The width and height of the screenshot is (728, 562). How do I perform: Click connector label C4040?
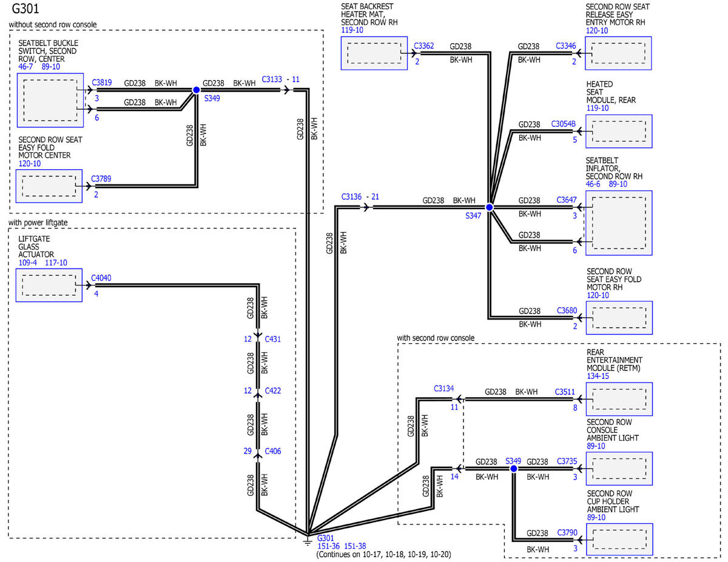click(x=101, y=278)
